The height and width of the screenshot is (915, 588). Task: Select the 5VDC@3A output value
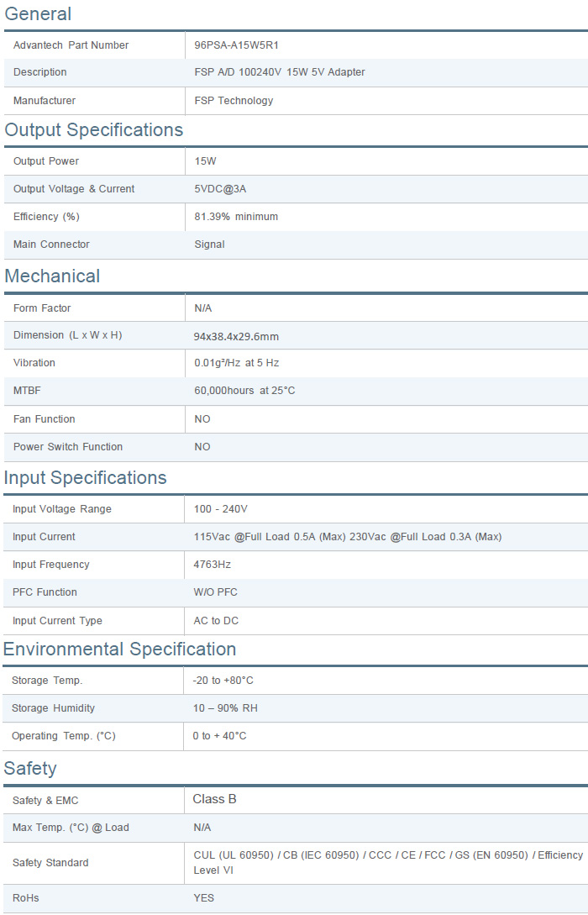click(223, 189)
